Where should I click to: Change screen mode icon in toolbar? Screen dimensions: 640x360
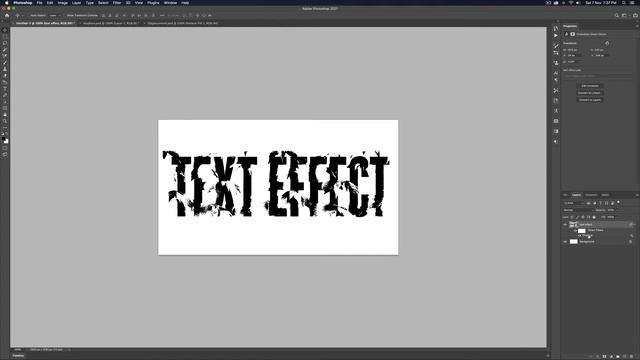(x=5, y=155)
